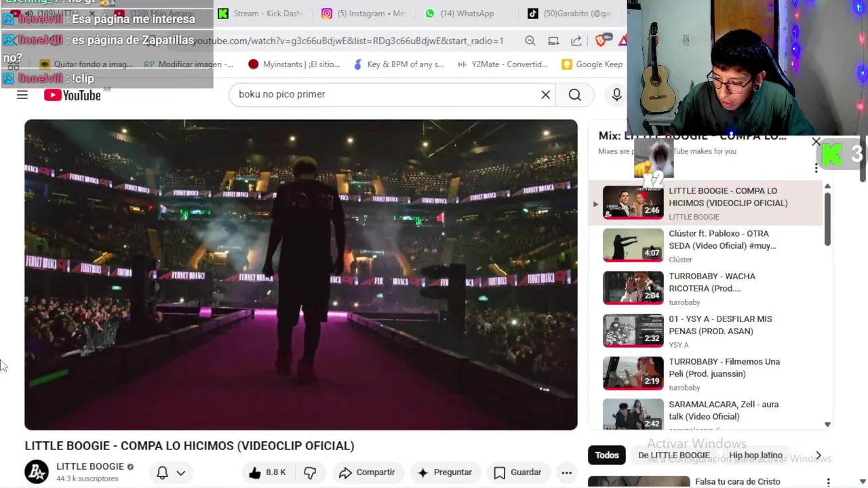This screenshot has width=868, height=488.
Task: Open the Preguntar AI button
Action: tap(445, 472)
